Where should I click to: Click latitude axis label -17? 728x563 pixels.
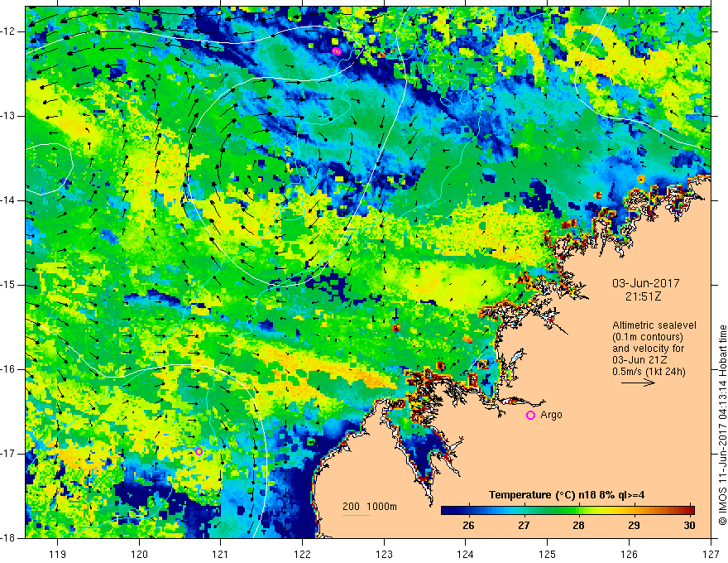8,454
